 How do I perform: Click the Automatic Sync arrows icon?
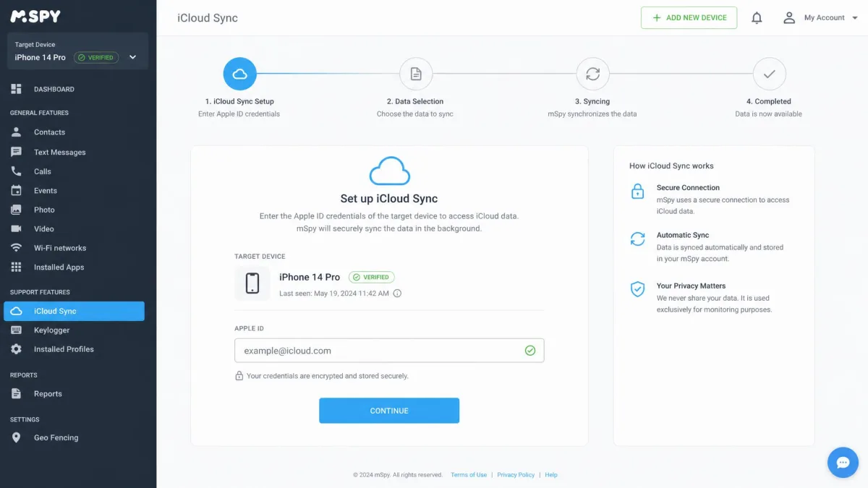click(637, 239)
